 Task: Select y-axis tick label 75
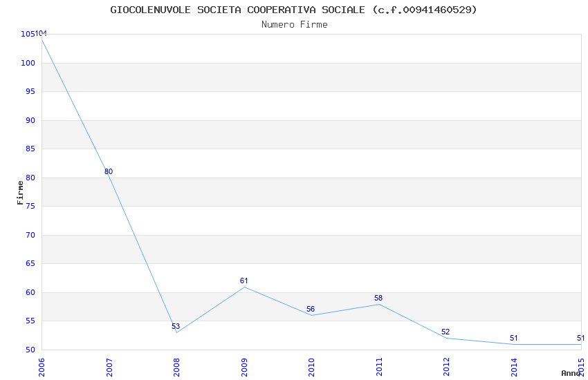pos(30,207)
